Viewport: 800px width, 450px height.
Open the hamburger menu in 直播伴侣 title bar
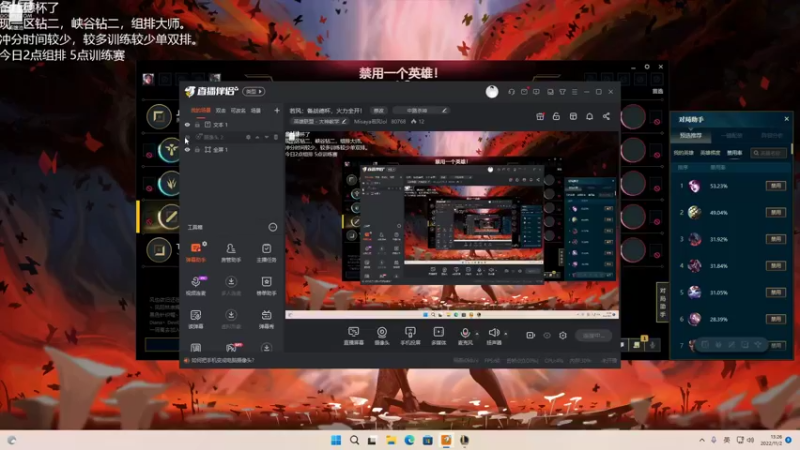(574, 92)
